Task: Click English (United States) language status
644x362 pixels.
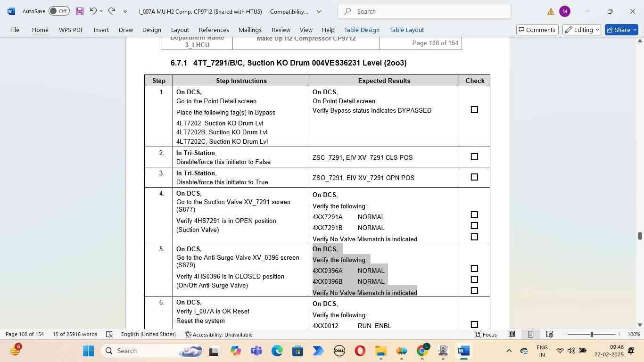Action: tap(149, 334)
